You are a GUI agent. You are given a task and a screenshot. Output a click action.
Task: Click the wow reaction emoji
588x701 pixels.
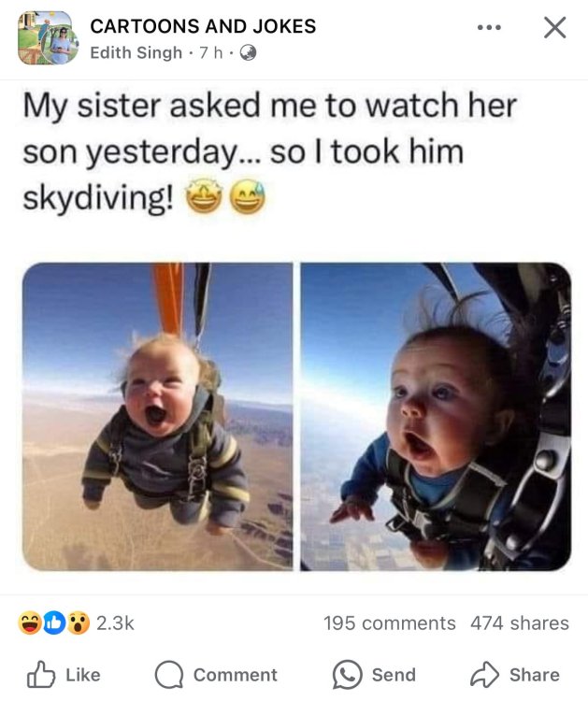tap(79, 622)
